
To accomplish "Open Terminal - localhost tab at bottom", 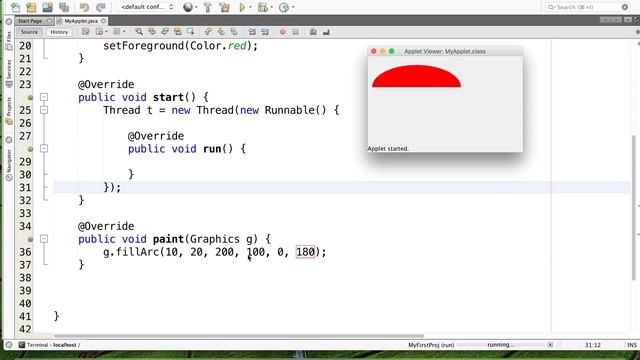I will (50, 345).
